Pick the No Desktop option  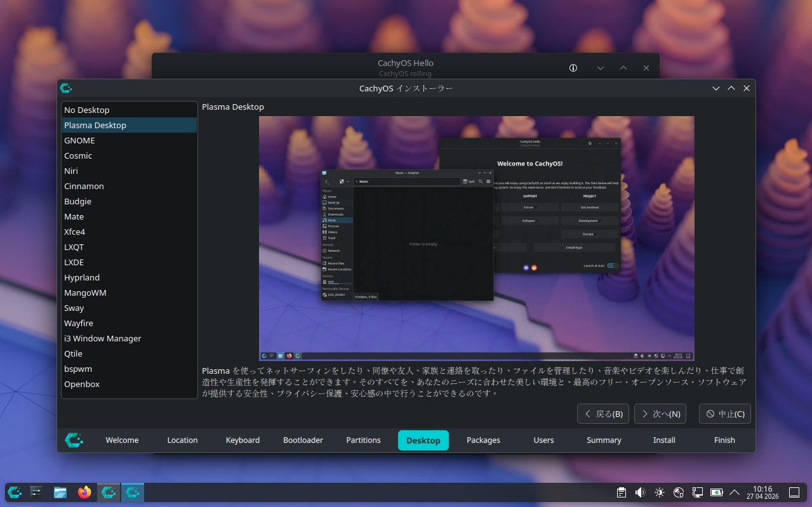click(86, 110)
